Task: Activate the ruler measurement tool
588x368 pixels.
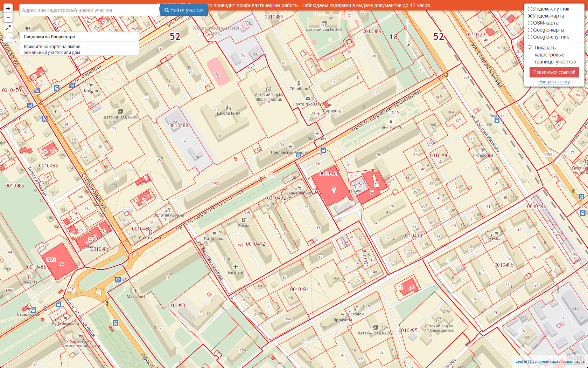Action: point(8,37)
